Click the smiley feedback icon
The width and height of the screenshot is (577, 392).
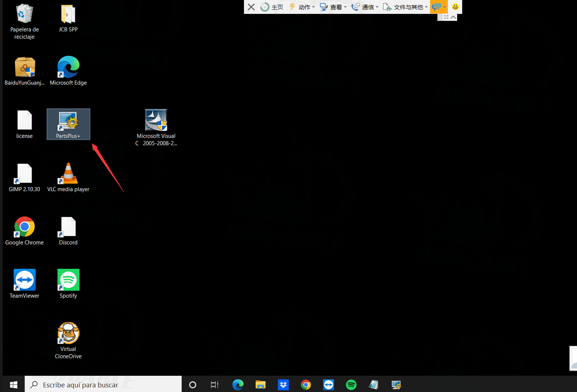point(455,7)
